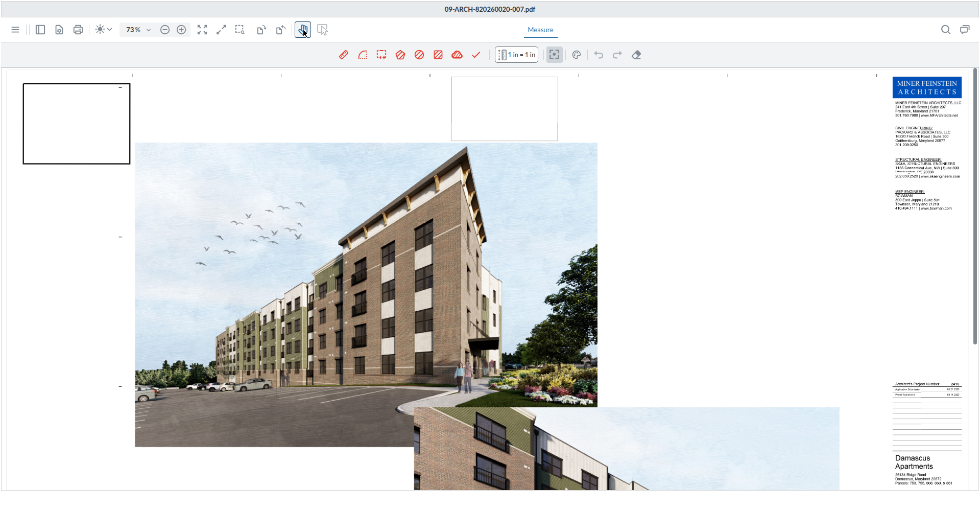Click the file name 09-ARCH-820260020-007.pdf

(x=490, y=9)
